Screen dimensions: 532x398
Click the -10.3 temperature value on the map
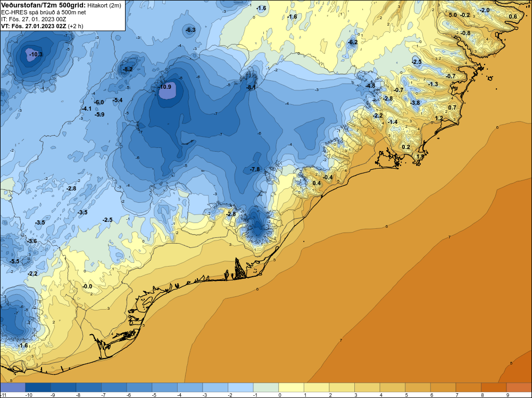36,54
